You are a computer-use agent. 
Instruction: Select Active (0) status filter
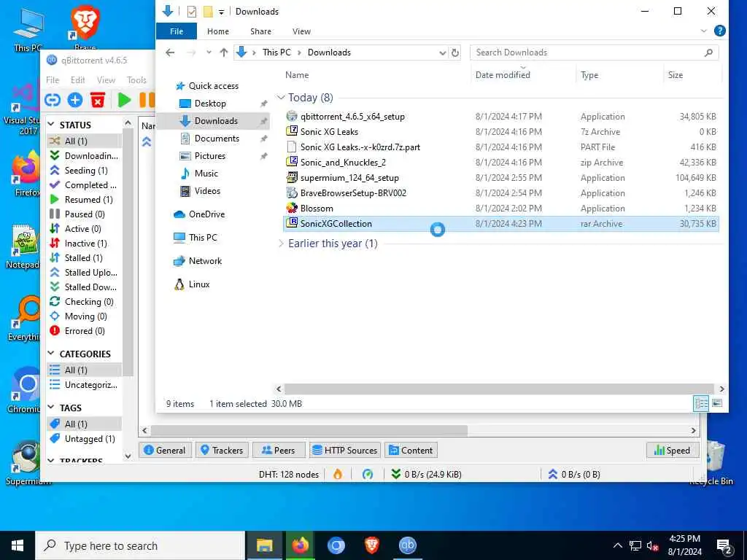(x=85, y=229)
